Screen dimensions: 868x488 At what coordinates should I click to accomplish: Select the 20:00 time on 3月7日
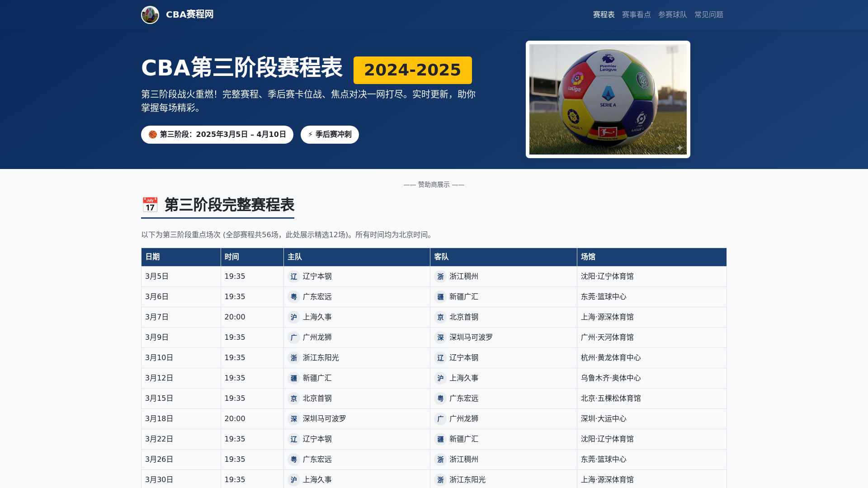point(235,317)
